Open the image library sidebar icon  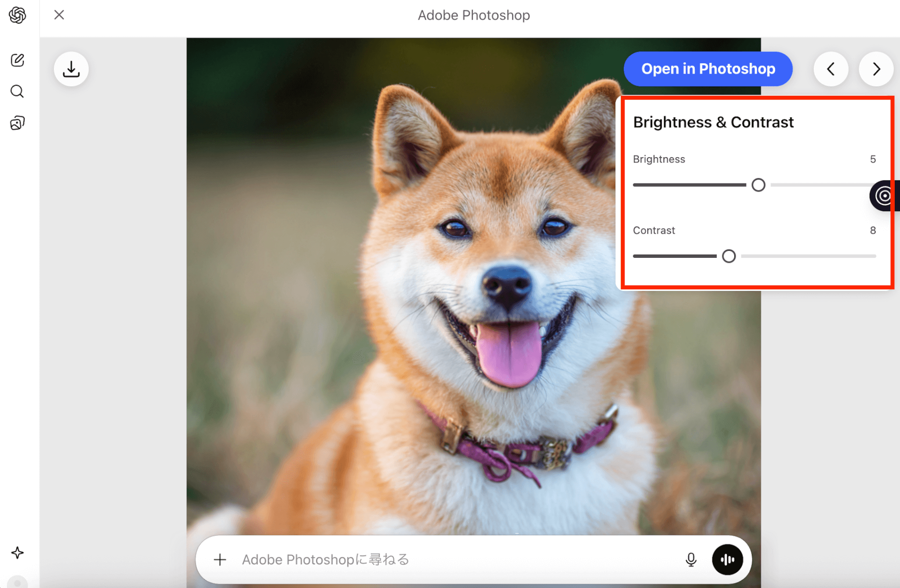(17, 123)
